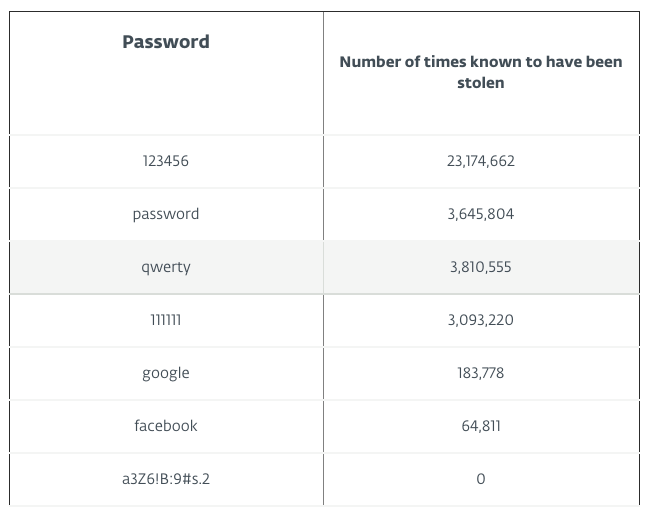
Task: Select the google password cell
Action: pyautogui.click(x=166, y=373)
